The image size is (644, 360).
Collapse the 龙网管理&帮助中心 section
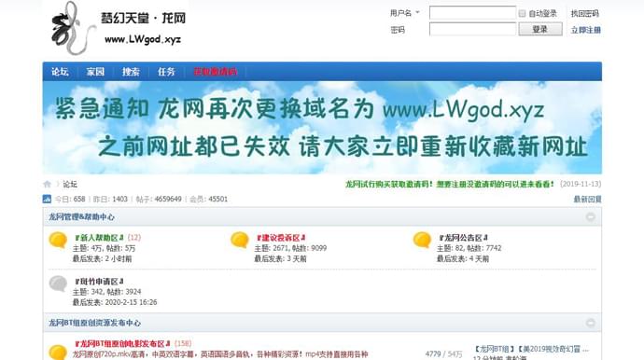point(591,216)
